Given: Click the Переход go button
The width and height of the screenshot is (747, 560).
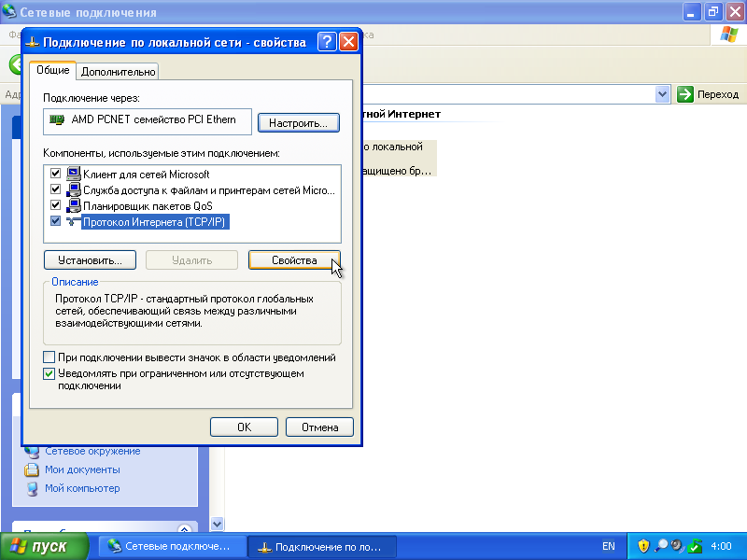Looking at the screenshot, I should (708, 94).
